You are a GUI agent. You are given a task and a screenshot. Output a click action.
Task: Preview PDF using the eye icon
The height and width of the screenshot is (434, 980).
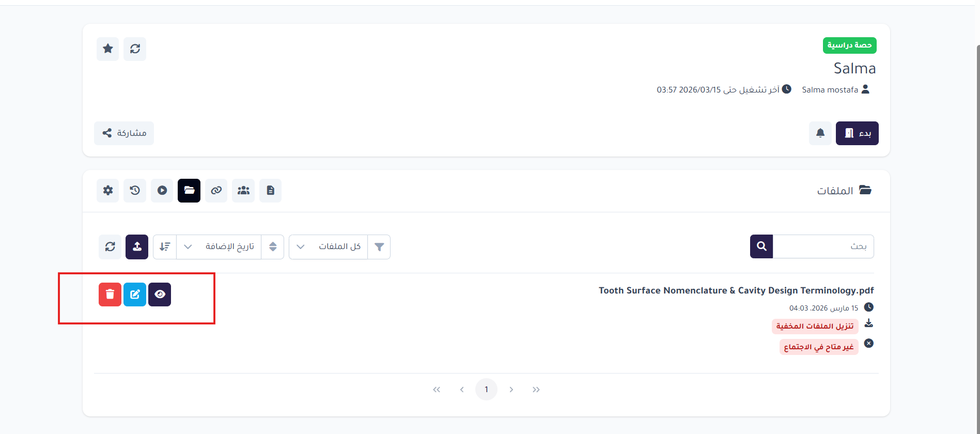(x=160, y=295)
